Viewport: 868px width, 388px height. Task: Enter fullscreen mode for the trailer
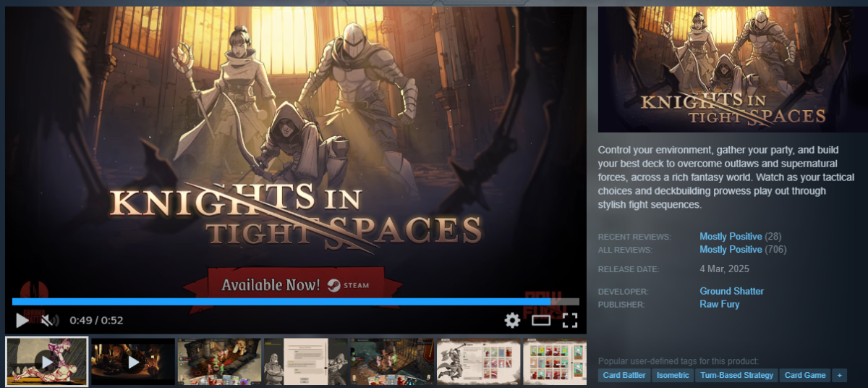[570, 320]
